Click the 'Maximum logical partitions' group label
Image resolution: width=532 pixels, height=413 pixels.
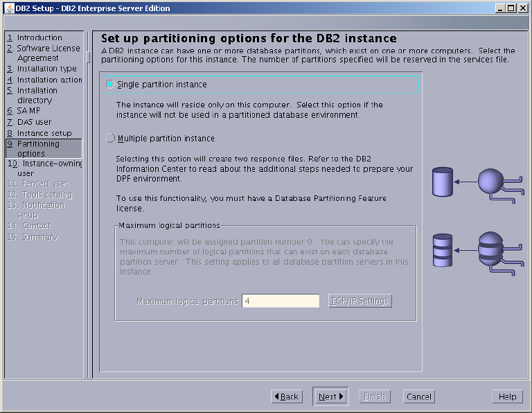click(x=169, y=225)
